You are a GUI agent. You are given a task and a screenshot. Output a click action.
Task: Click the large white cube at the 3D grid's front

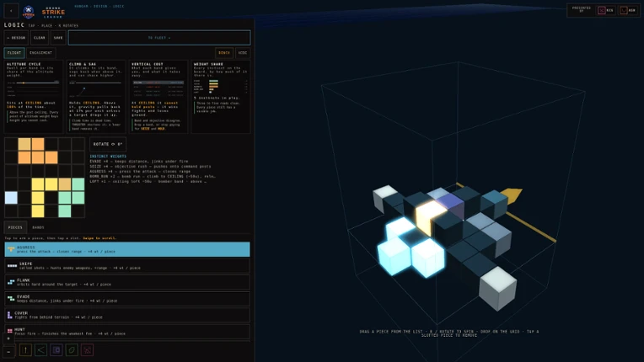(498, 288)
